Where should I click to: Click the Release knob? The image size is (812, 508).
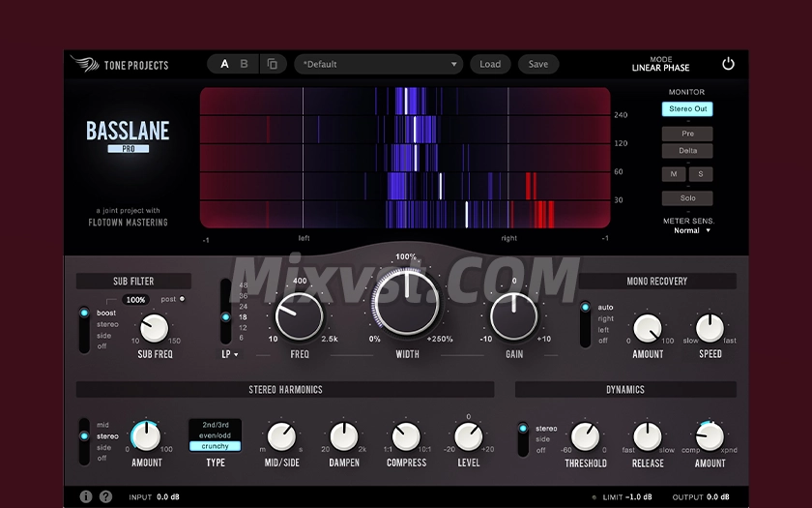648,436
